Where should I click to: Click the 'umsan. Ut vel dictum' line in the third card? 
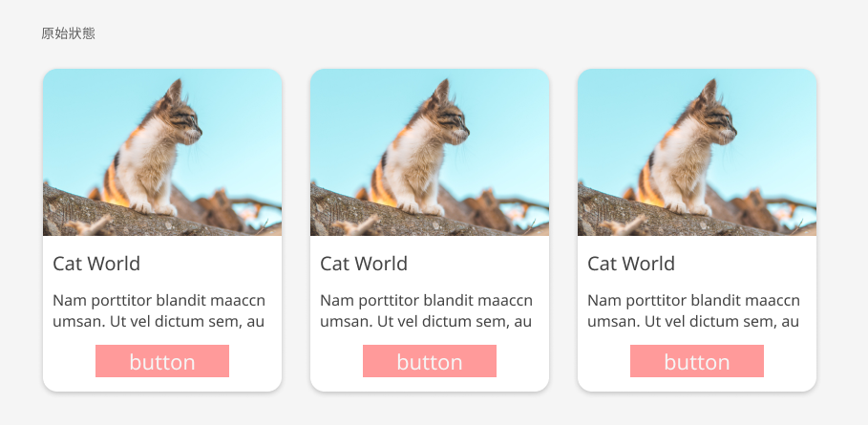click(693, 321)
